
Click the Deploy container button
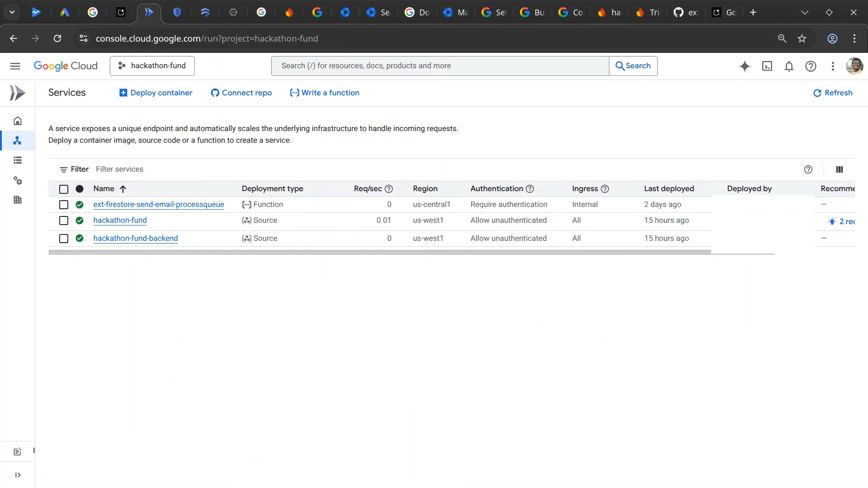click(156, 93)
